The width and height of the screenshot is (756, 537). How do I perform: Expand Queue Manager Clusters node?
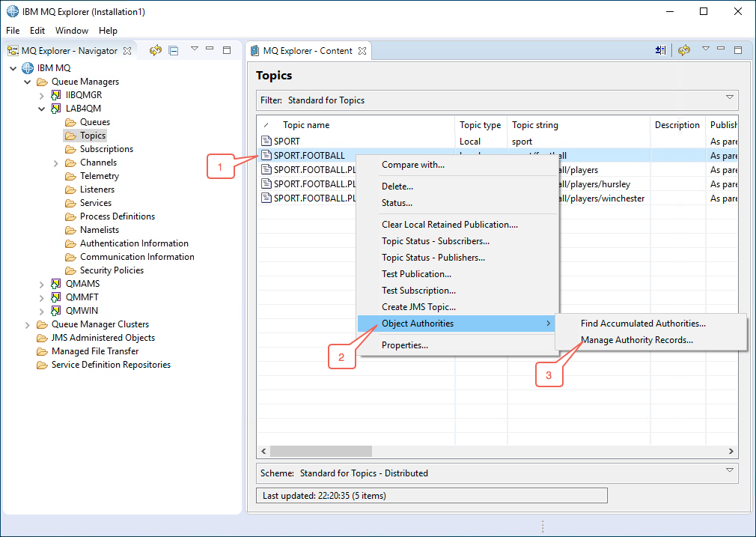tap(28, 325)
